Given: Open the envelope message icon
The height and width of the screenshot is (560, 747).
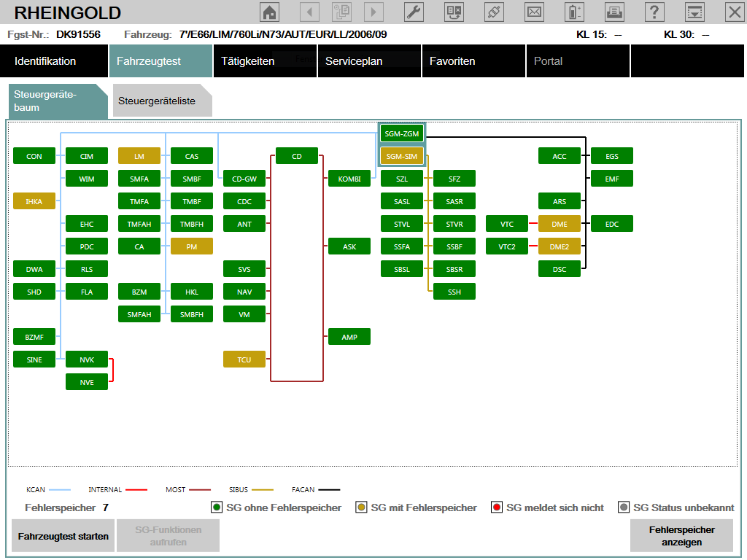Looking at the screenshot, I should [x=534, y=12].
